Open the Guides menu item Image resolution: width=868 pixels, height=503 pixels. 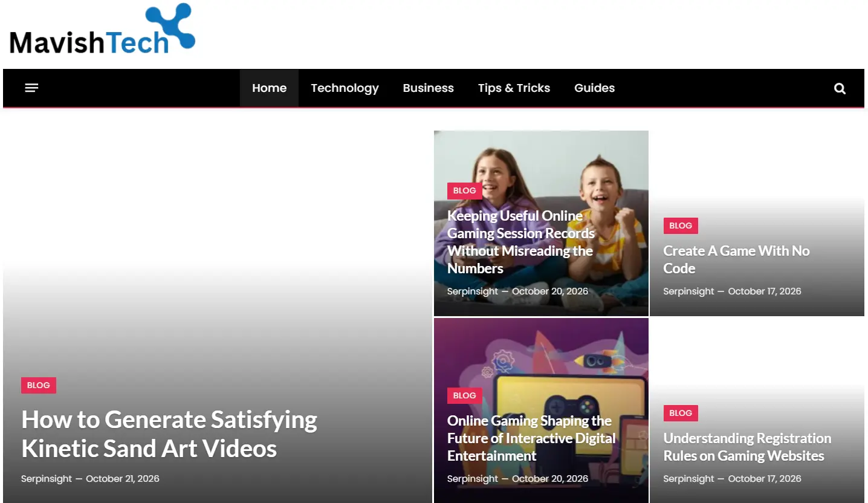click(594, 88)
